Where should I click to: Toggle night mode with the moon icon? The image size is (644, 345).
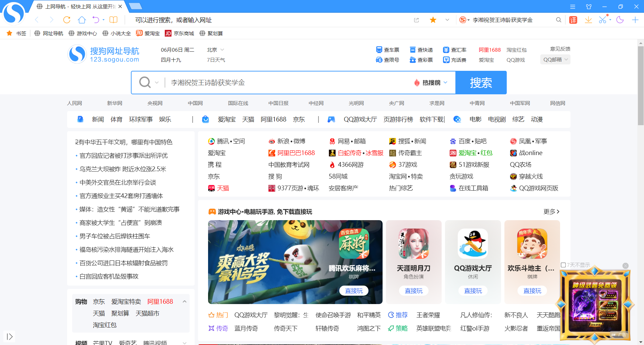coord(620,20)
